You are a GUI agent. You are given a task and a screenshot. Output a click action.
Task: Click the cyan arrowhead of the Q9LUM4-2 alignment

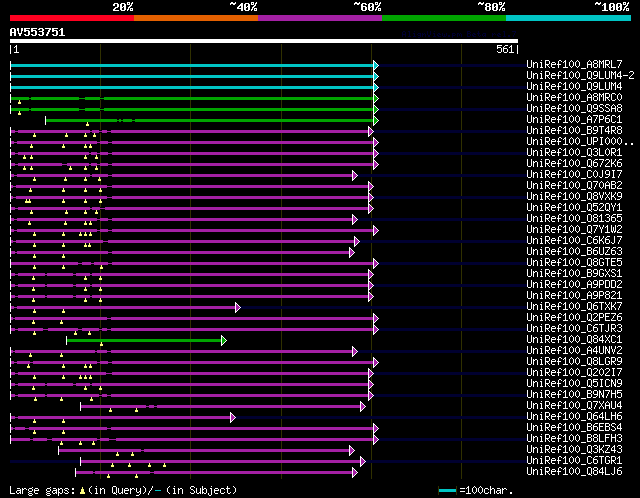(x=376, y=76)
